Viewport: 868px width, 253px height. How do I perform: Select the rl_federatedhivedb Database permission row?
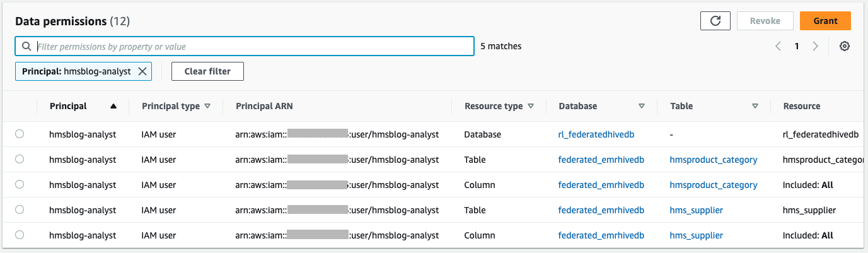click(x=20, y=134)
